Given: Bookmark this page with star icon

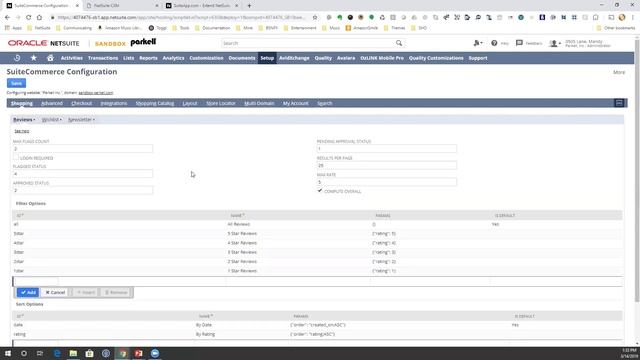Looking at the screenshot, I should tap(315, 17).
